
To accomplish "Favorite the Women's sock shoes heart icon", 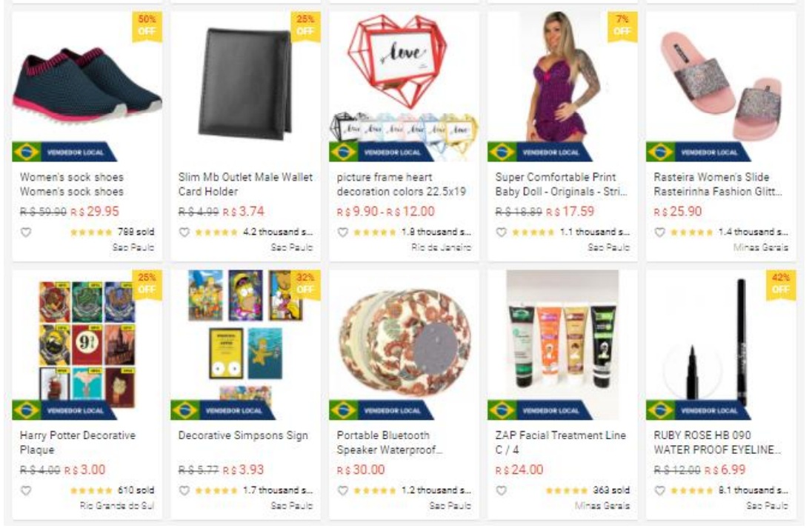I will pyautogui.click(x=26, y=233).
